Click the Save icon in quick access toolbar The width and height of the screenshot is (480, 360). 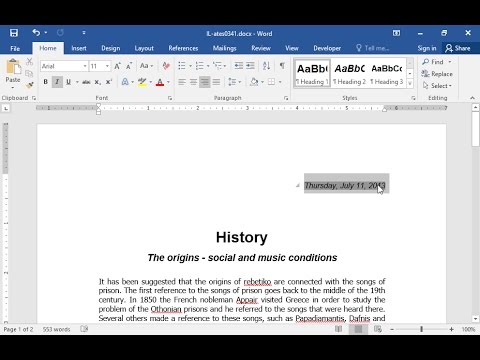[x=14, y=33]
